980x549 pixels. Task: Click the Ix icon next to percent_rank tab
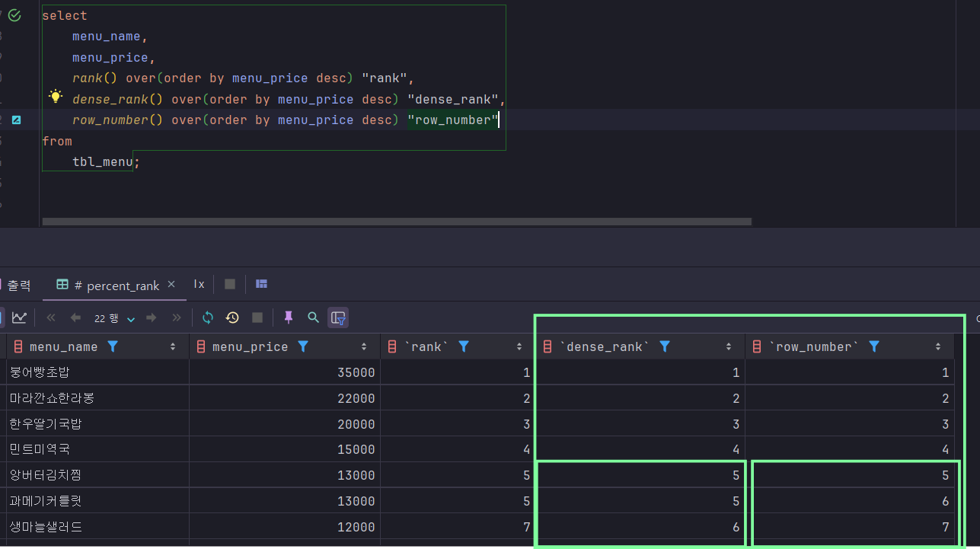click(199, 284)
